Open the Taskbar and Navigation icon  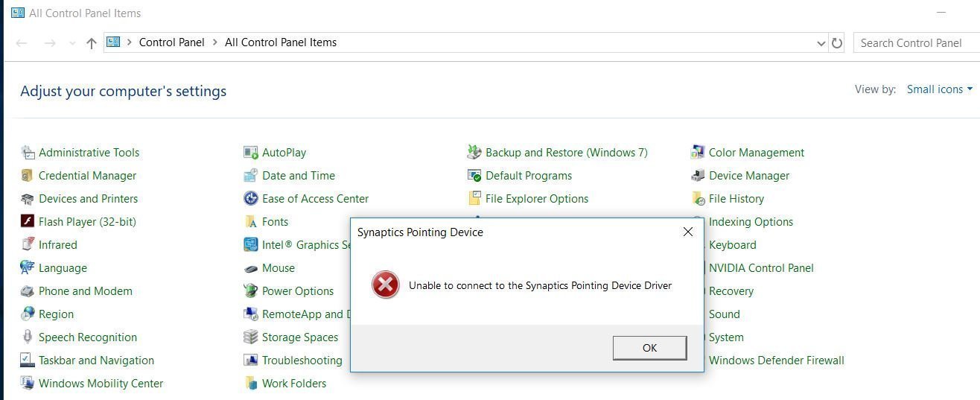pos(28,361)
